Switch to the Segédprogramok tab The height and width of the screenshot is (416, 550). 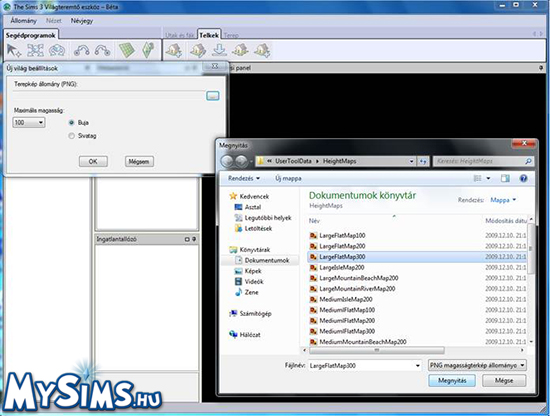31,35
